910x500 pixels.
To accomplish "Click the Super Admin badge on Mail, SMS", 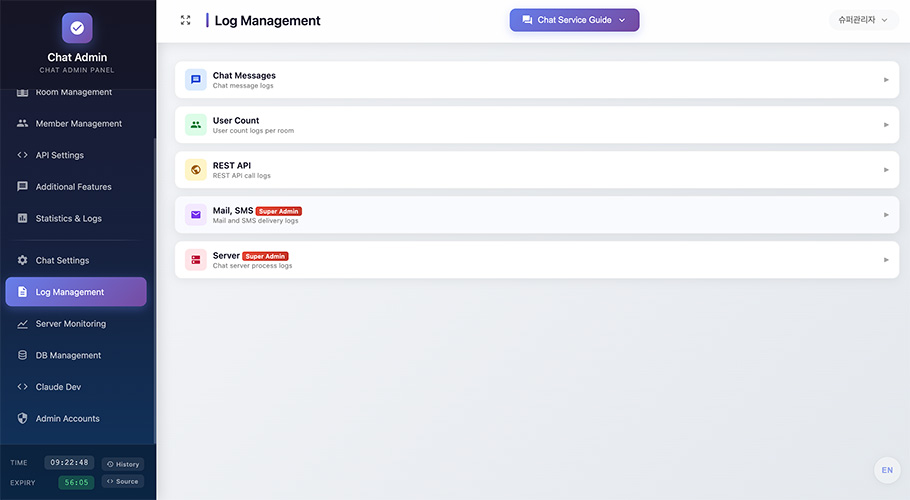I will (x=279, y=211).
